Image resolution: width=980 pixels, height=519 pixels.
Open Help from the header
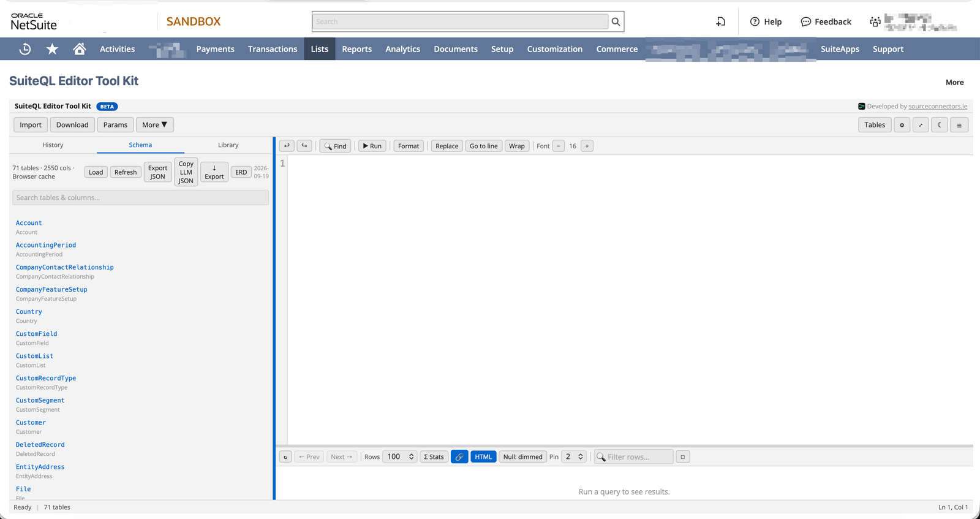coord(766,21)
